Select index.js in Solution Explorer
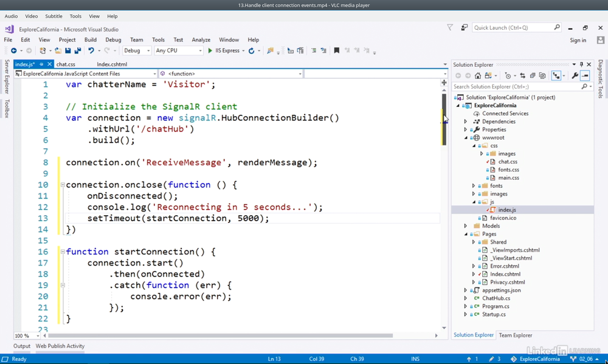608x364 pixels. coord(507,210)
